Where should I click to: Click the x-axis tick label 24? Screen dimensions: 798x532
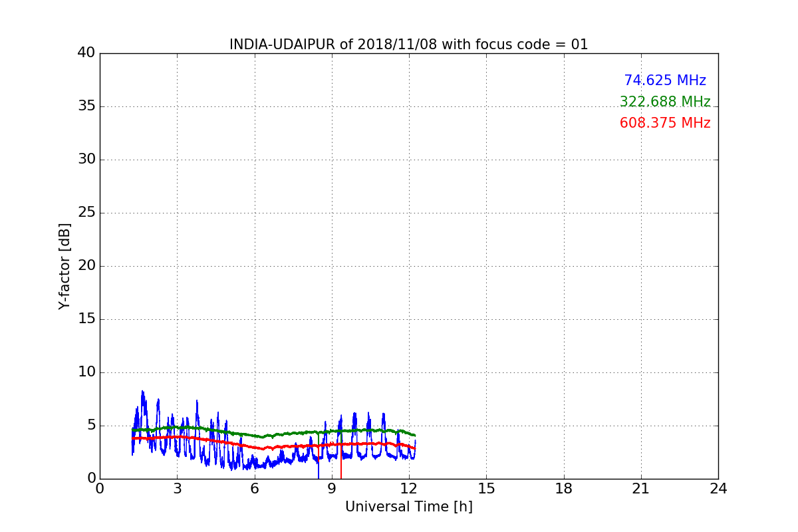click(718, 489)
